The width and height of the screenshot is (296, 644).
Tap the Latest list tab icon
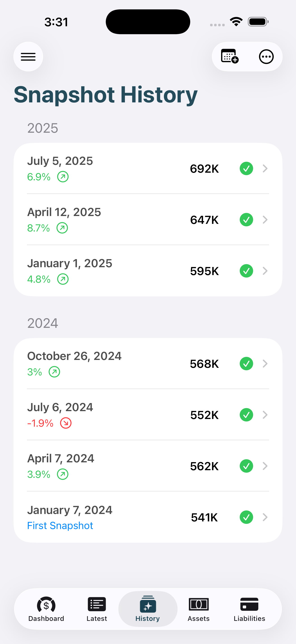point(97,604)
